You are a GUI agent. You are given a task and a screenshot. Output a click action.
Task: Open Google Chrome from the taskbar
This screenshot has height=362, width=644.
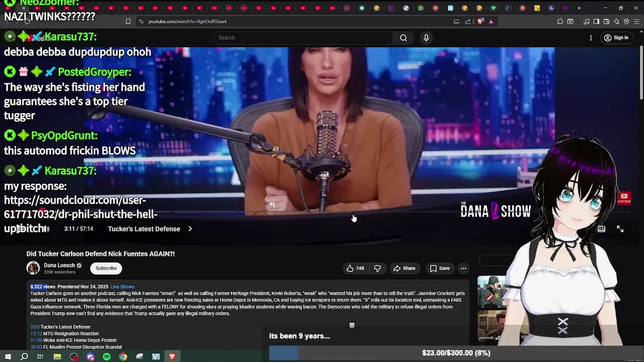pos(123,356)
